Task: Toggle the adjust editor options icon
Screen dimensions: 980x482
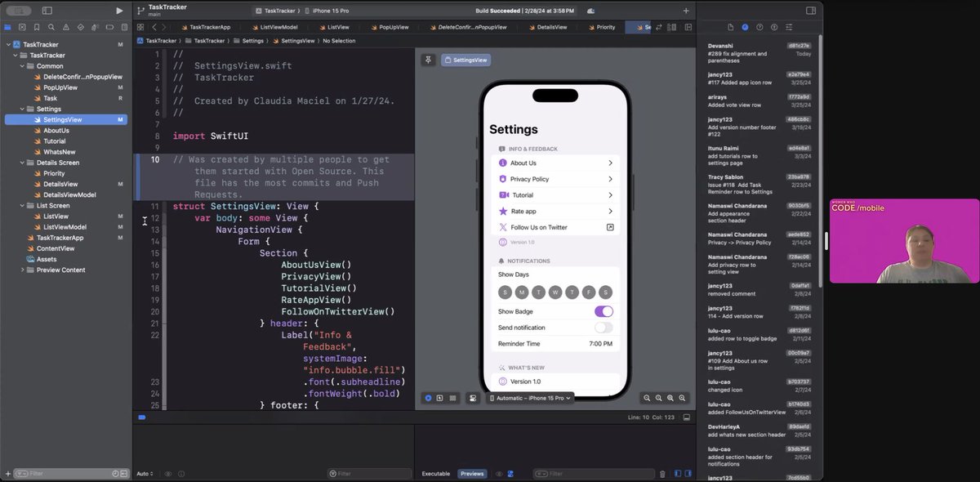Action: coord(673,27)
